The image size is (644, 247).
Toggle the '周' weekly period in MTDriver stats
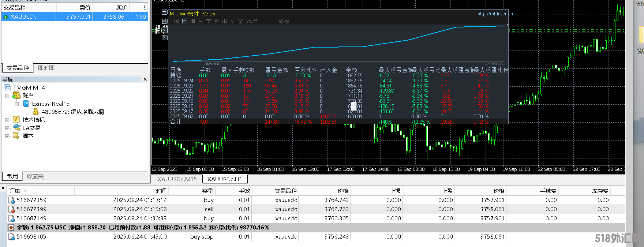click(192, 21)
